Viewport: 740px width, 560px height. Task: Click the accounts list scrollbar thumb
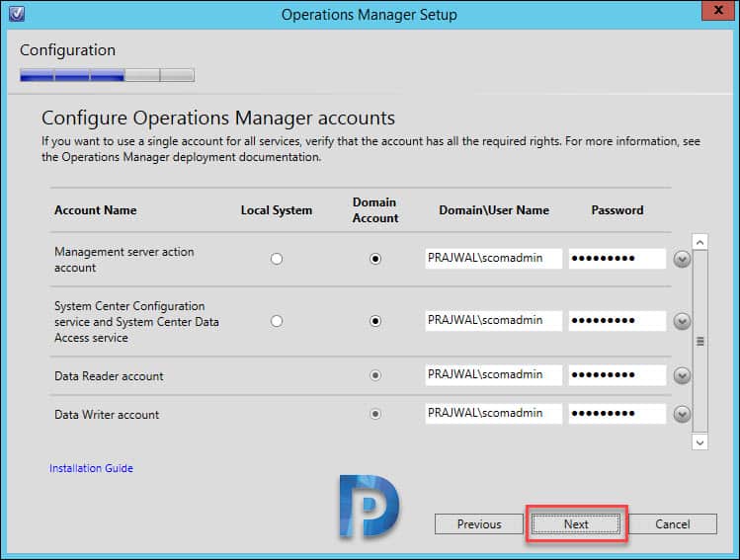pos(699,341)
